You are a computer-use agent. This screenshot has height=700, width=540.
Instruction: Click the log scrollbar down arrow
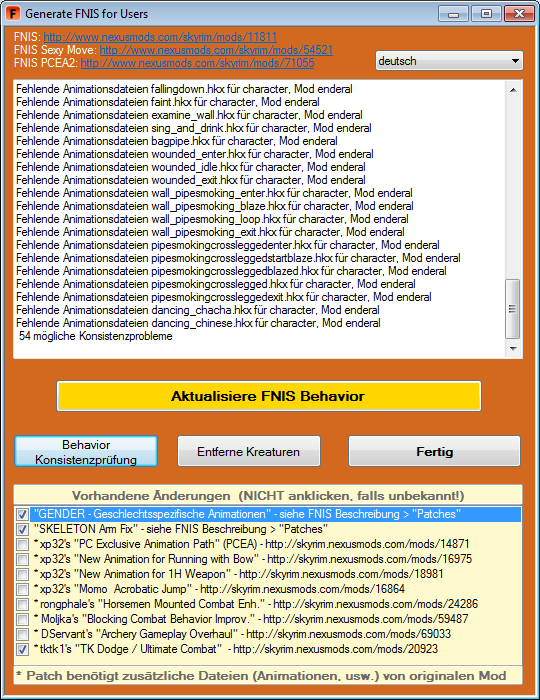coord(513,349)
